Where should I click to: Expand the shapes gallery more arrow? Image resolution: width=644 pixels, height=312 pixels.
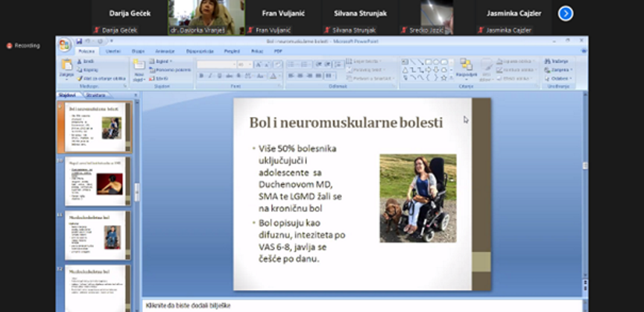tap(451, 77)
